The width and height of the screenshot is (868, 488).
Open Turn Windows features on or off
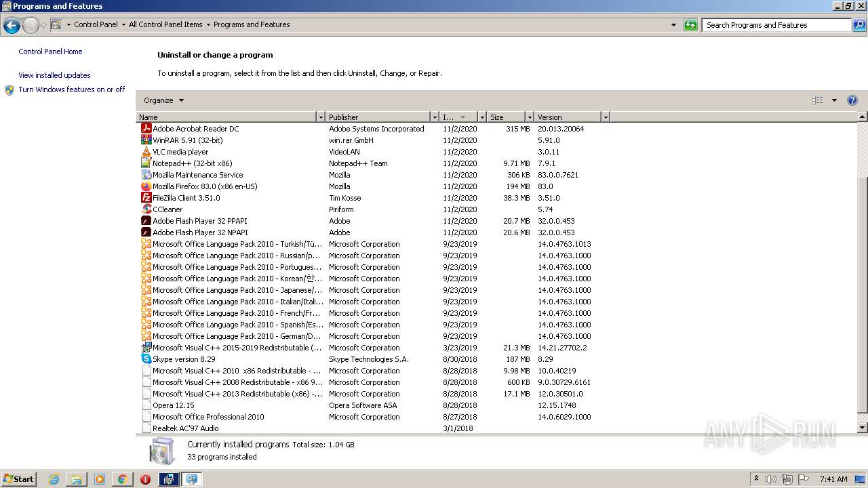(x=71, y=89)
